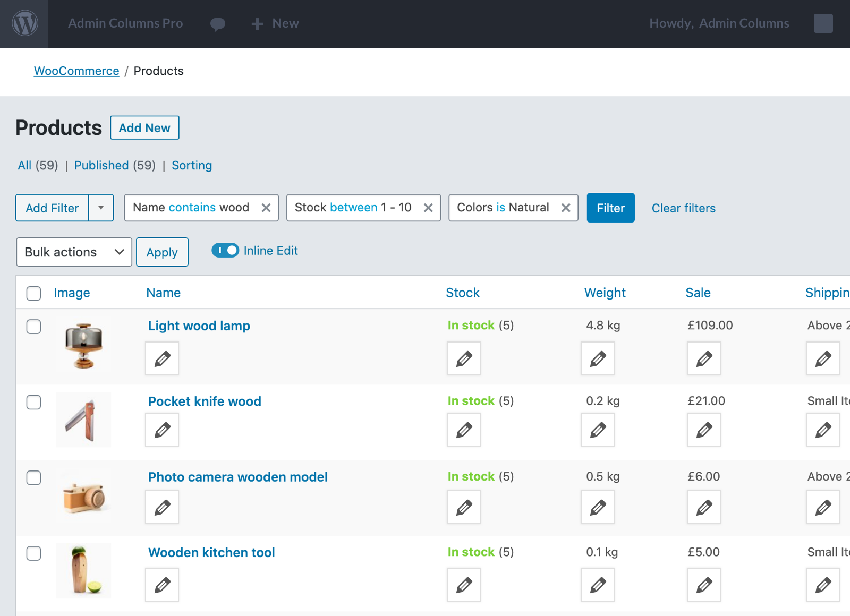Edit the stock value for Light wood lamp
The width and height of the screenshot is (850, 616).
click(463, 358)
